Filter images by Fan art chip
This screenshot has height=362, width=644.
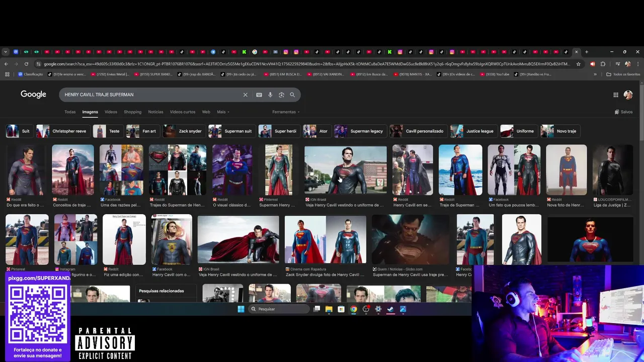click(x=142, y=131)
